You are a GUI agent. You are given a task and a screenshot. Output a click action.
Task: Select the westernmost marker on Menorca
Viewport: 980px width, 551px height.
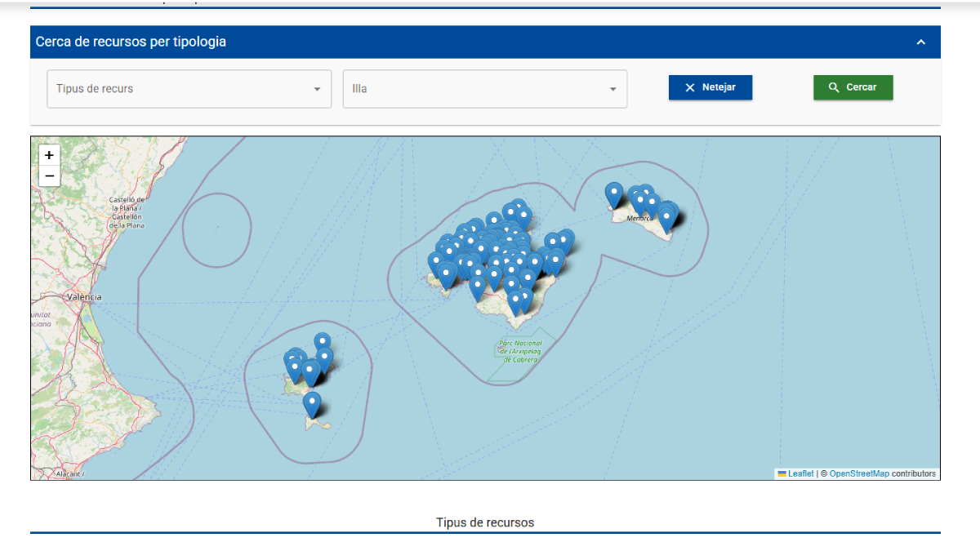click(614, 194)
